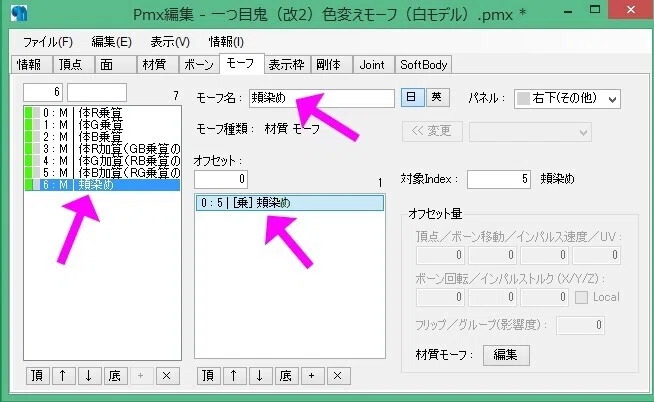Click the オフセット index field
Screen dimensions: 654x402
221,179
